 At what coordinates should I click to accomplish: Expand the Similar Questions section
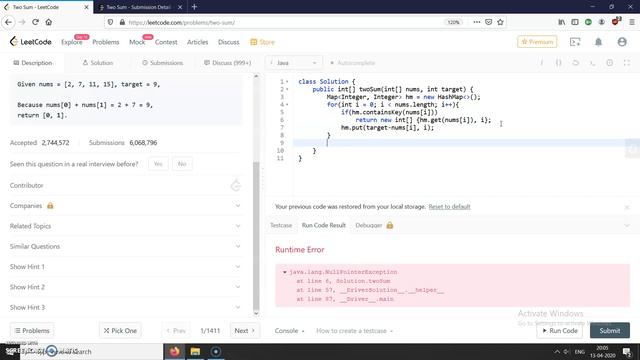click(x=125, y=247)
